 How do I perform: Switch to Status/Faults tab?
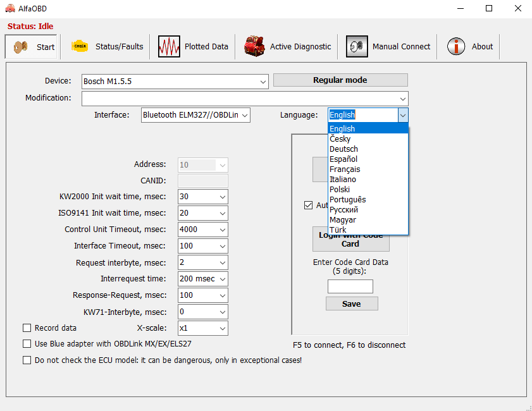pyautogui.click(x=107, y=46)
